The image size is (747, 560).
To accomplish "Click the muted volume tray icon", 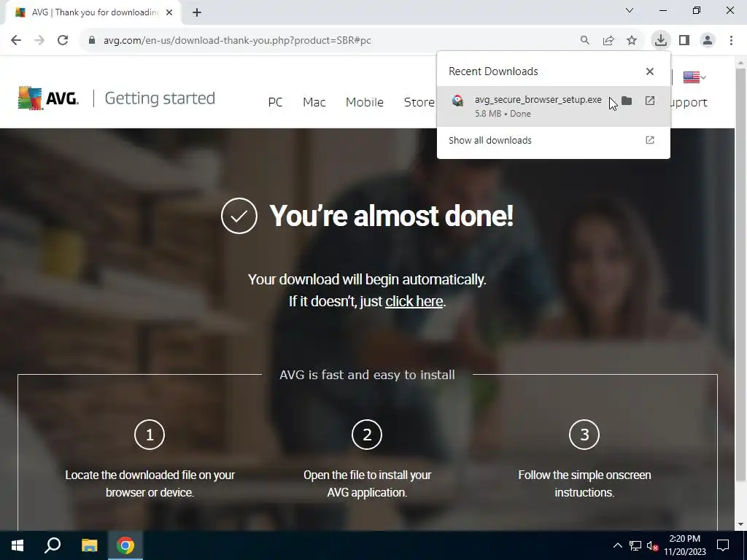I will coord(652,545).
